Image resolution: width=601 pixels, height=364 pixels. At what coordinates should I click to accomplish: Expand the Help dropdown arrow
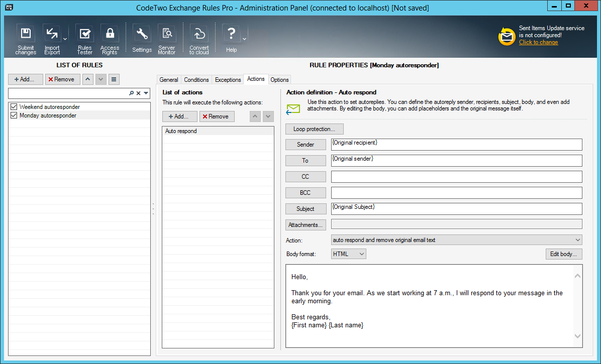pos(244,39)
